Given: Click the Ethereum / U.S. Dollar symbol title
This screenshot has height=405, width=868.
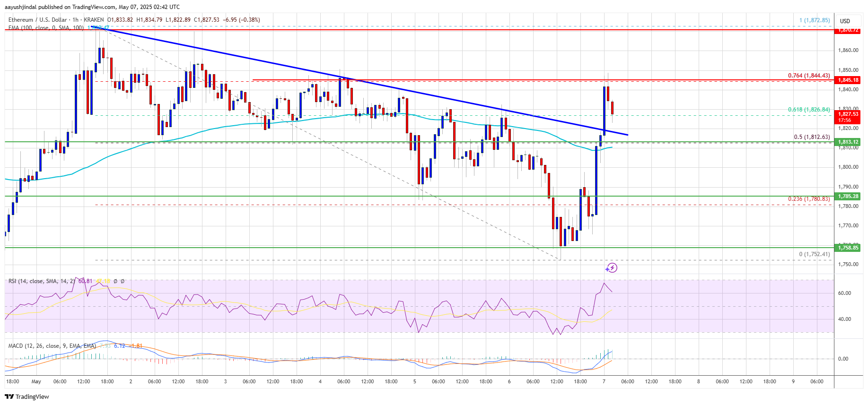Looking at the screenshot, I should 38,20.
